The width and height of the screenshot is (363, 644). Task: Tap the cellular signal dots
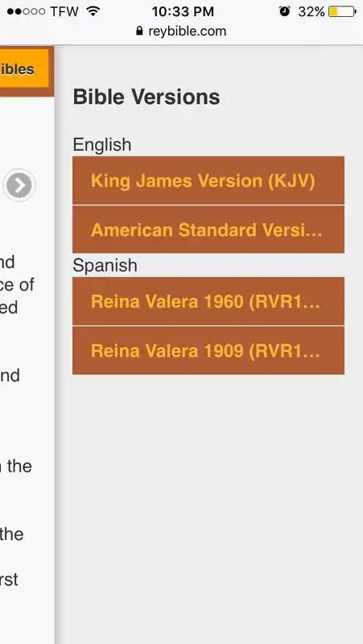point(26,11)
